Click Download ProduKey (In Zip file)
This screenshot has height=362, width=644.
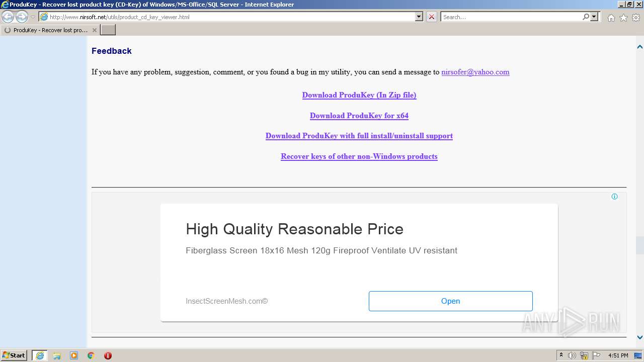[359, 95]
